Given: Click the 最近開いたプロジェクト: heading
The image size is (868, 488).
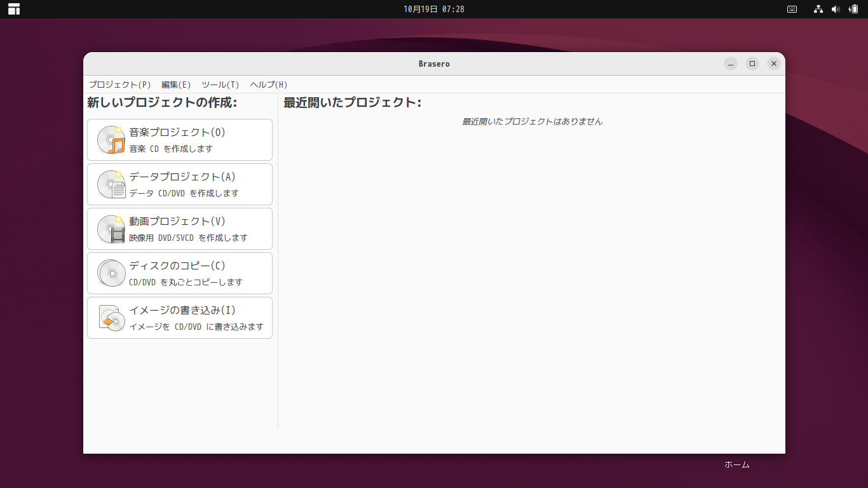Looking at the screenshot, I should point(353,102).
